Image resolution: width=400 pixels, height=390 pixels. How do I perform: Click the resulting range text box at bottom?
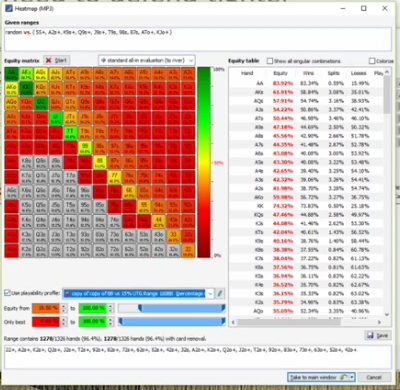(198, 357)
